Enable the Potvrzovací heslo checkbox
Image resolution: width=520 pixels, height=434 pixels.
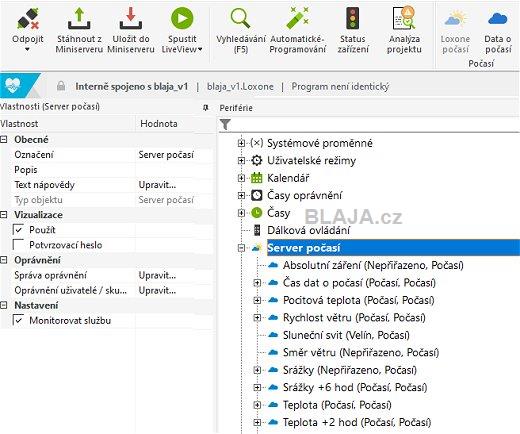click(x=18, y=245)
